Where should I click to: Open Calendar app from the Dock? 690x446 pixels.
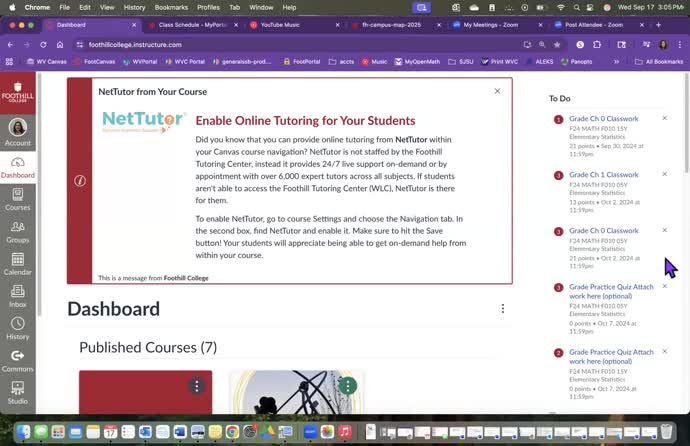coord(110,432)
